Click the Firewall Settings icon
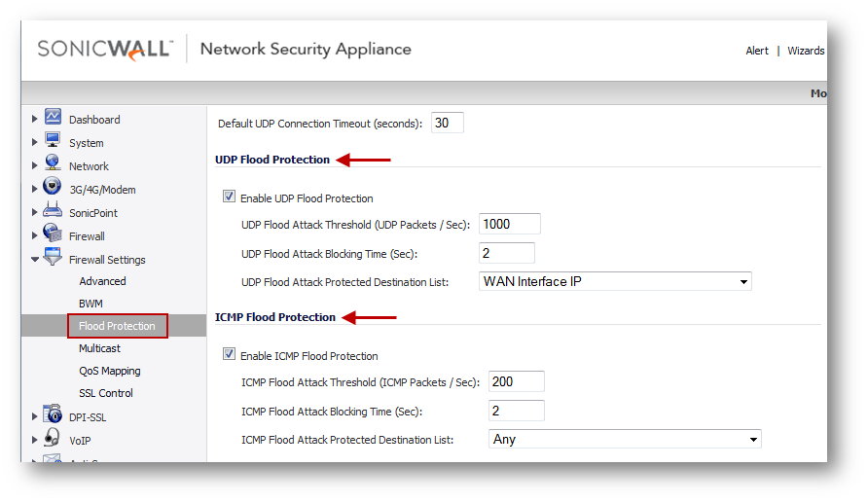Image resolution: width=868 pixels, height=503 pixels. point(53,256)
